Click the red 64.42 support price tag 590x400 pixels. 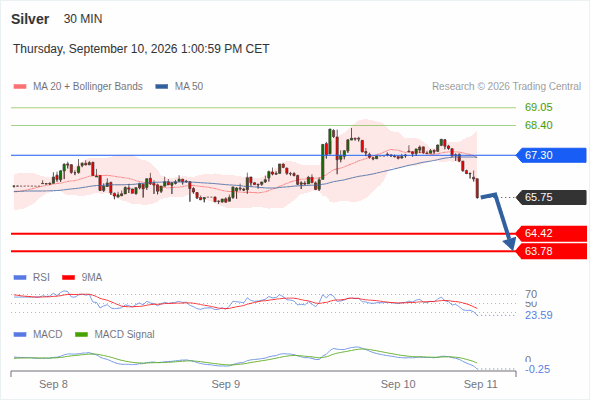551,233
